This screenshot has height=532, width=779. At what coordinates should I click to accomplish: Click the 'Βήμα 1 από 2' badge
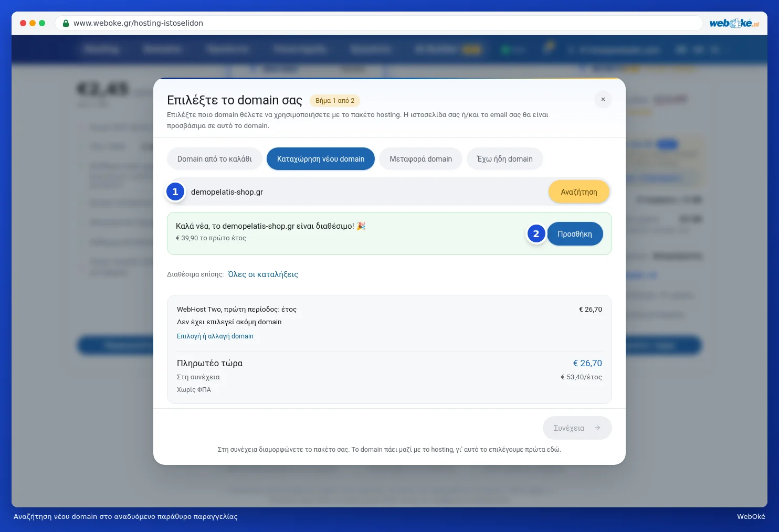(335, 101)
